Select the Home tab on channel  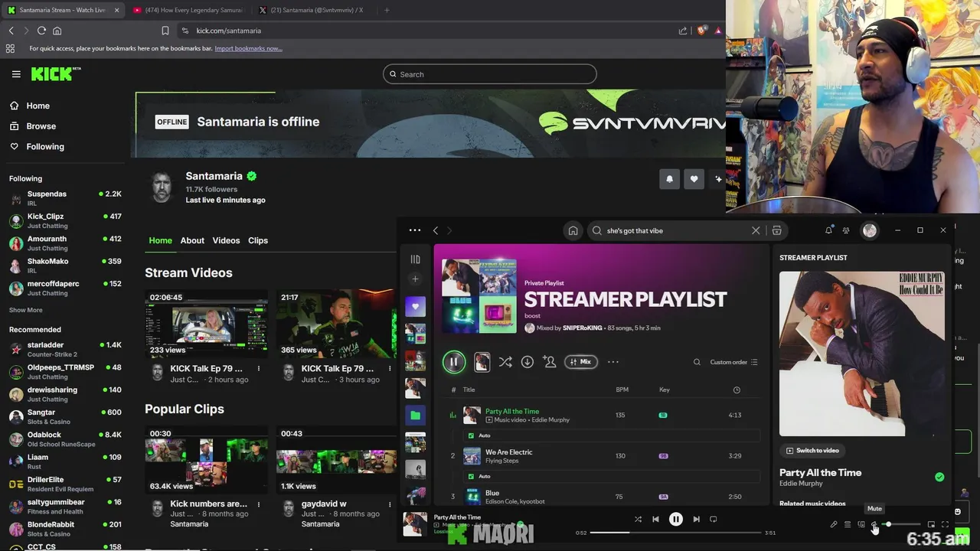[160, 240]
